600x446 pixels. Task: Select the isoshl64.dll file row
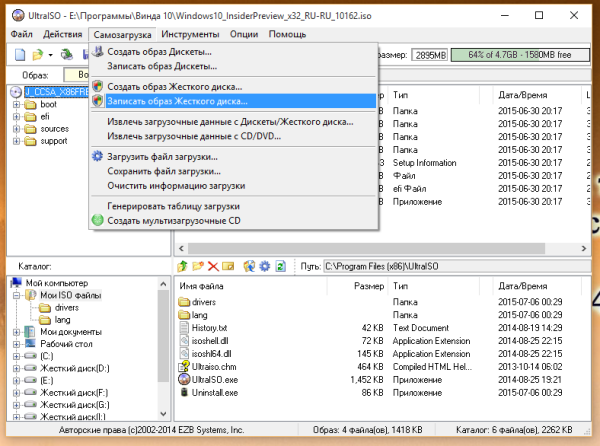point(382,354)
